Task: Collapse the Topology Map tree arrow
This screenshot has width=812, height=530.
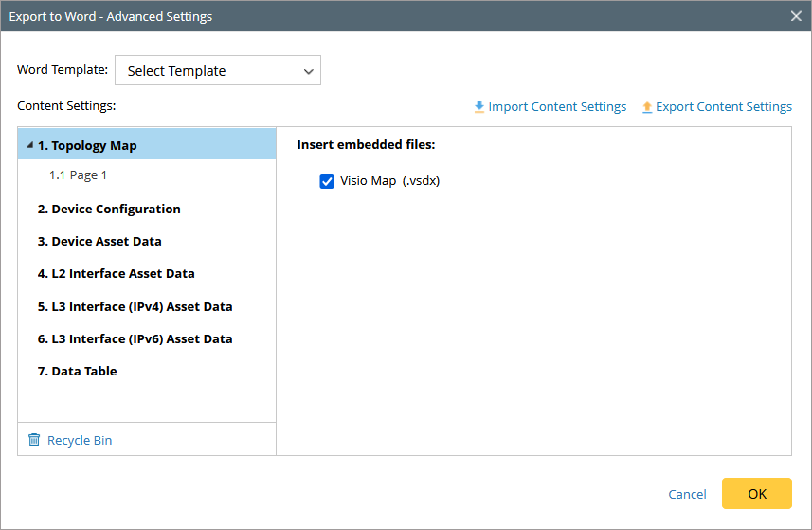Action: 29,146
